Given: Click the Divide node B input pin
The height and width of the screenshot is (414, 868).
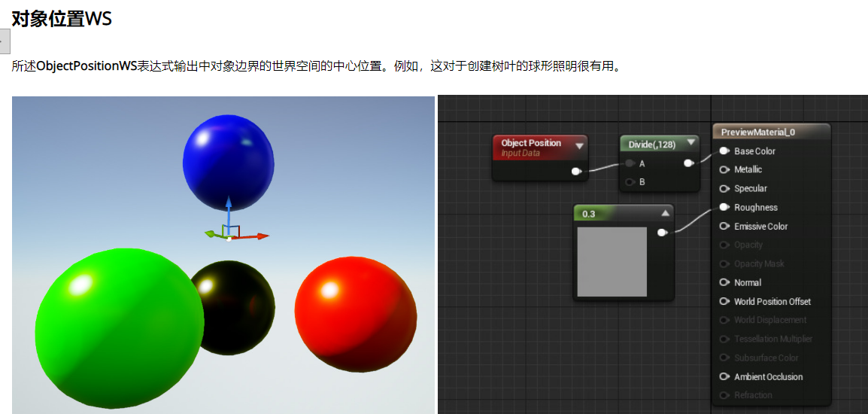Looking at the screenshot, I should [x=630, y=181].
